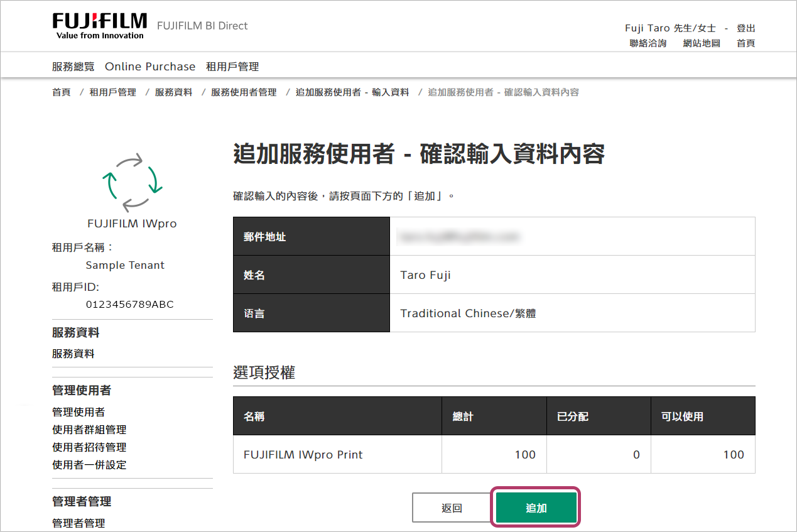The height and width of the screenshot is (532, 797).
Task: Navigate to 服務使用者管理 breadcrumb
Action: tap(244, 92)
